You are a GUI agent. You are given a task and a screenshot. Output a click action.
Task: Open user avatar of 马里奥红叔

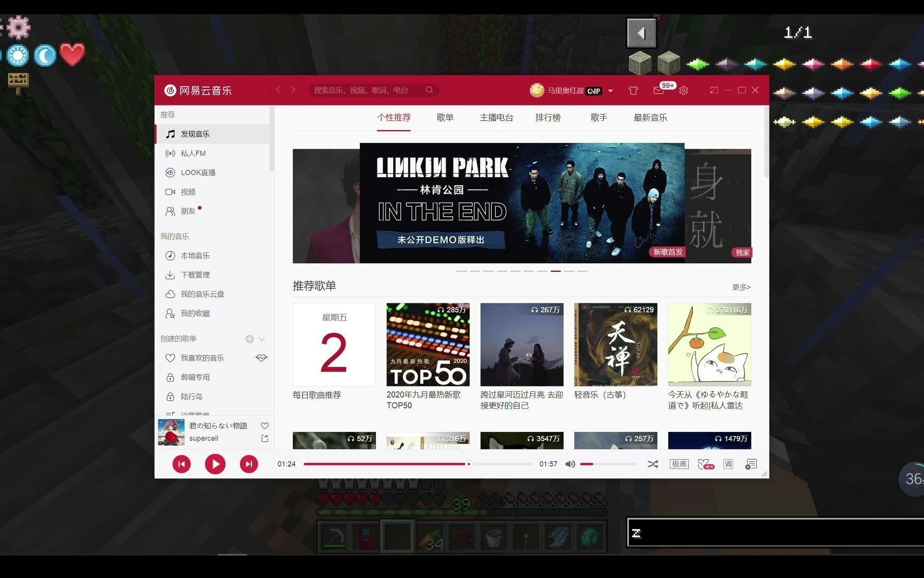(x=537, y=90)
